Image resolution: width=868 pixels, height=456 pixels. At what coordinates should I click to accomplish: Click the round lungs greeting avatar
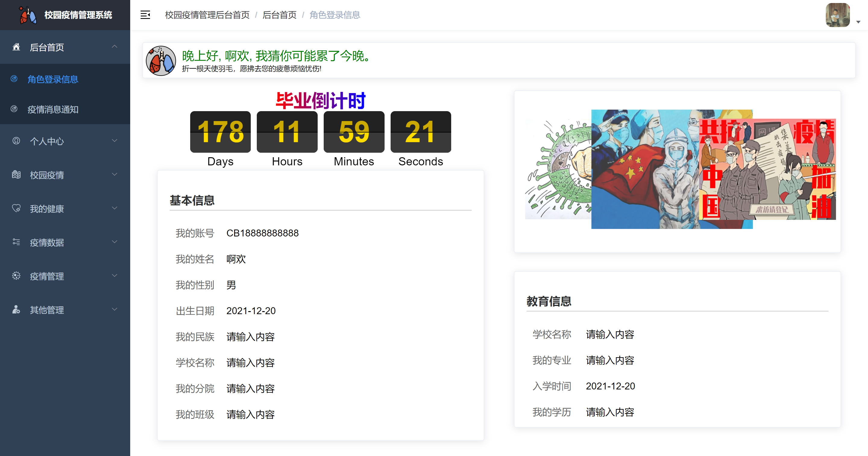[161, 61]
